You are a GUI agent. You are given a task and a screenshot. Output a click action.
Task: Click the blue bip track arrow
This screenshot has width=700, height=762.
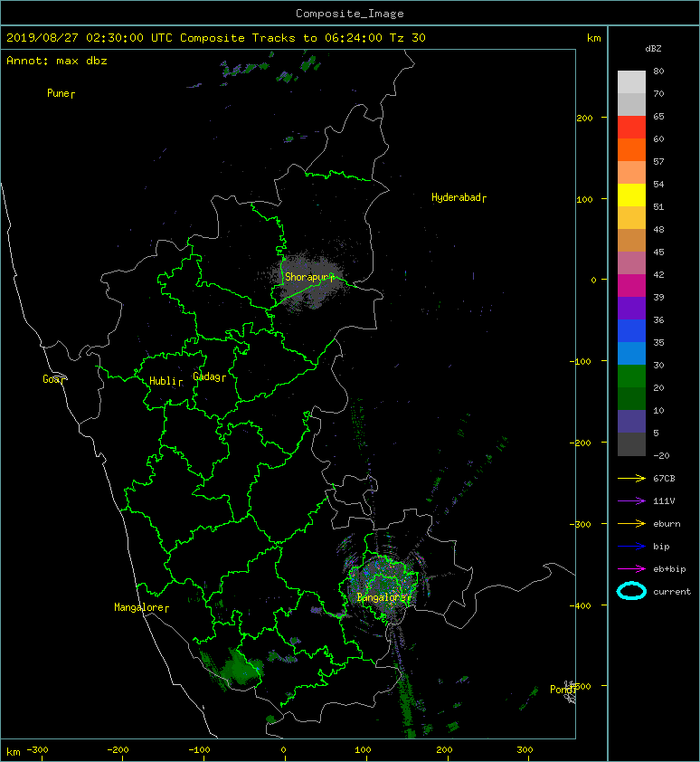631,547
